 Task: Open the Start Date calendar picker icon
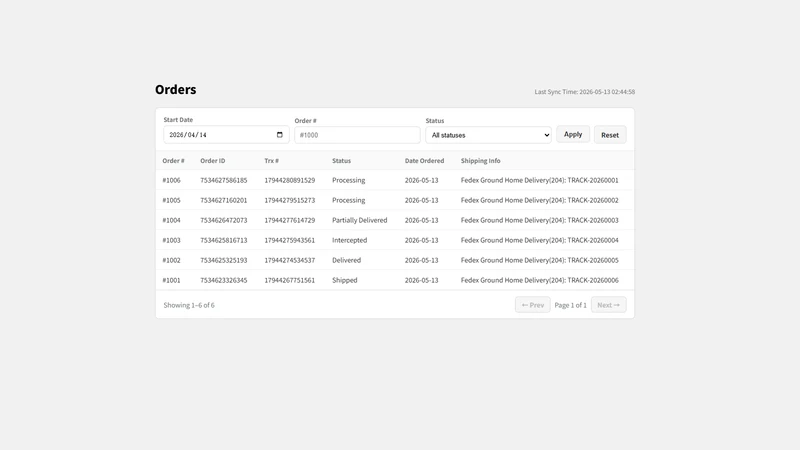[x=280, y=135]
